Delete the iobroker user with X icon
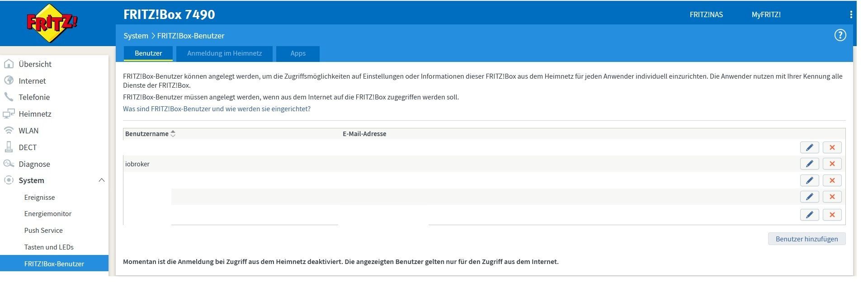868x283 pixels. pyautogui.click(x=832, y=164)
